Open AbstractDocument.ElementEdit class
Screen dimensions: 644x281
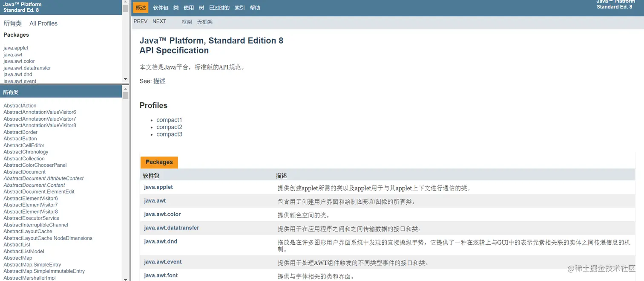click(x=39, y=191)
